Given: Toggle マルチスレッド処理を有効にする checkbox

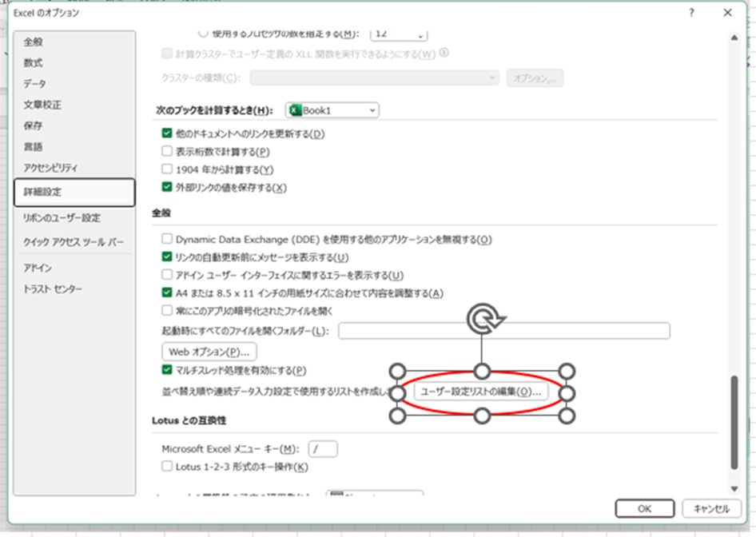Looking at the screenshot, I should (x=167, y=370).
